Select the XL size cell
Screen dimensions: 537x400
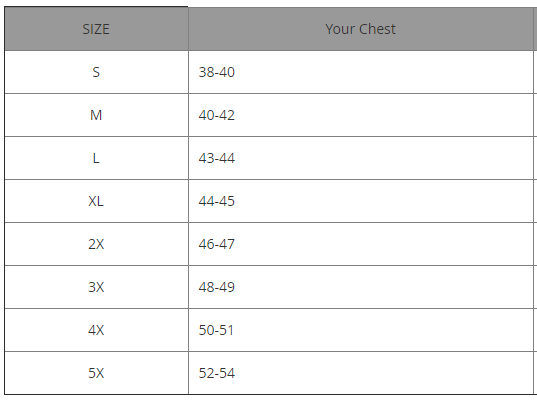click(x=96, y=201)
